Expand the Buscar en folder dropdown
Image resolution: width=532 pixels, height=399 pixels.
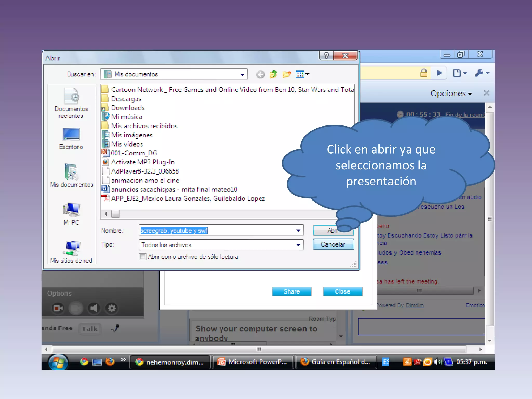(x=242, y=75)
